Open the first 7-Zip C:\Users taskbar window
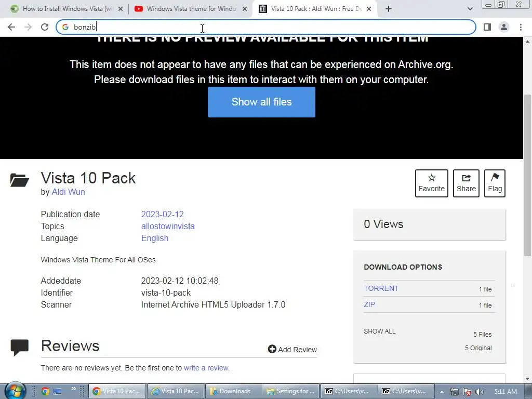The height and width of the screenshot is (399, 532). point(349,391)
